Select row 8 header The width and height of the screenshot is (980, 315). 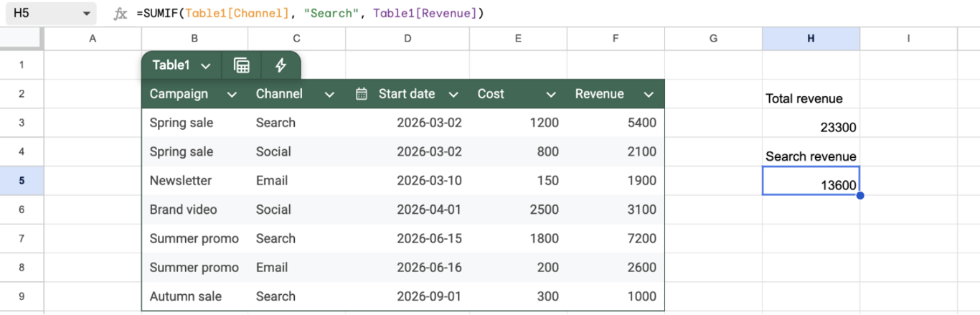(x=22, y=268)
